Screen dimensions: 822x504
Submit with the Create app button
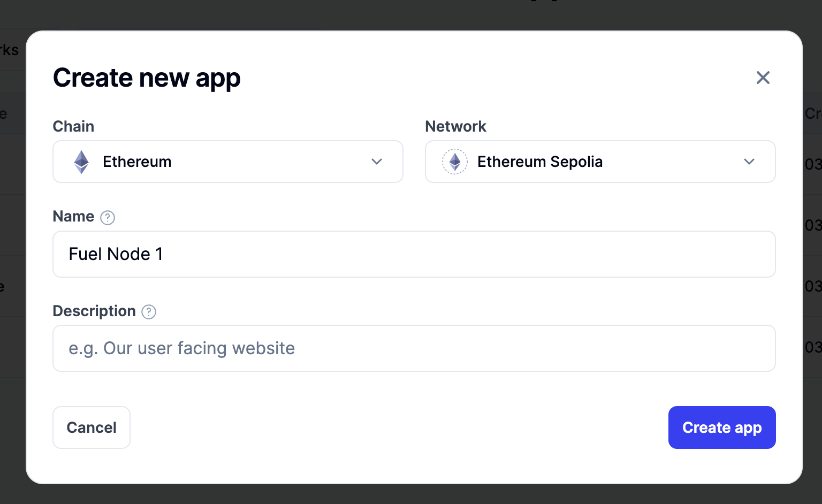click(722, 427)
